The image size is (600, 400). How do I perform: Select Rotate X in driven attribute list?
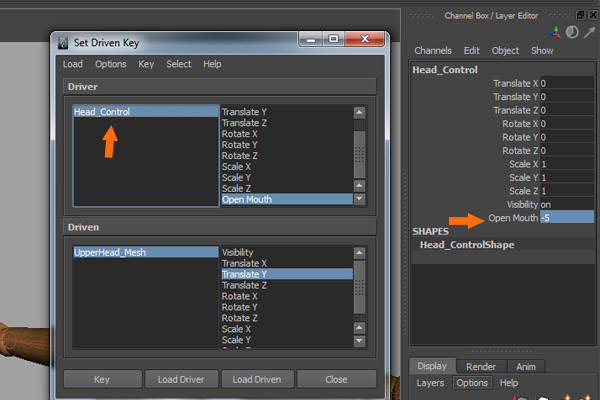(287, 296)
